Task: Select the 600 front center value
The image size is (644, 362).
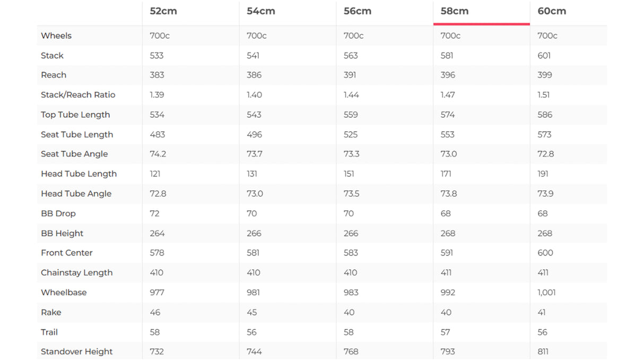Action: 545,253
